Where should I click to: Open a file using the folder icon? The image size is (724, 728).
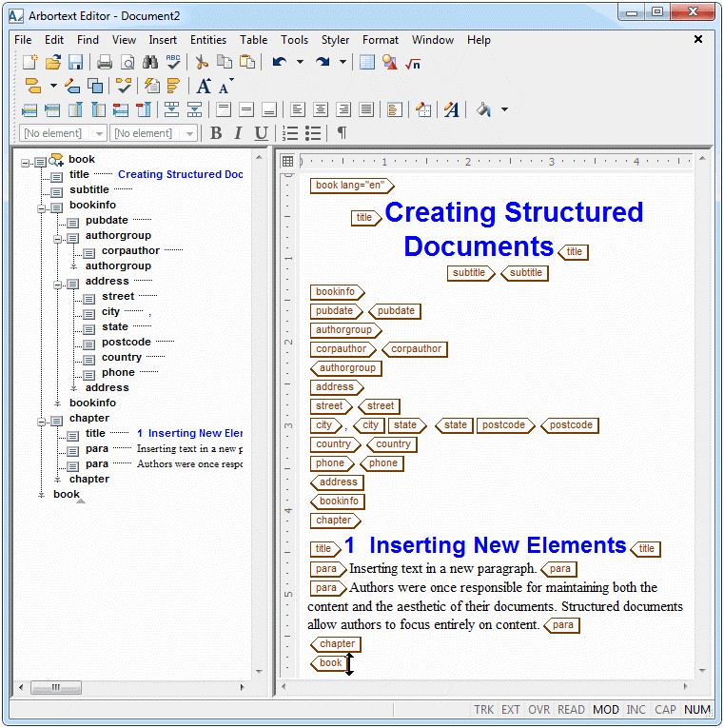click(x=53, y=62)
